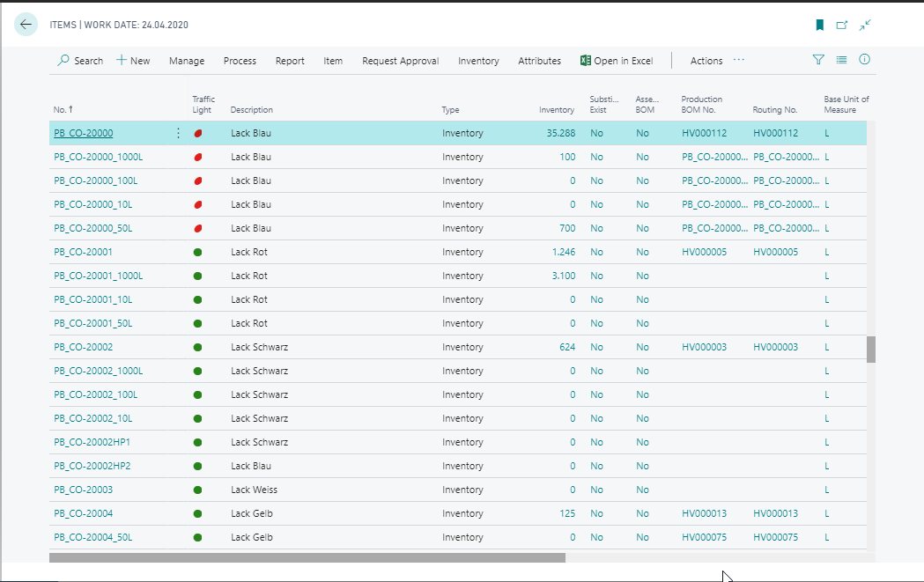The image size is (924, 582).
Task: Open the Request Approval menu
Action: pos(401,61)
